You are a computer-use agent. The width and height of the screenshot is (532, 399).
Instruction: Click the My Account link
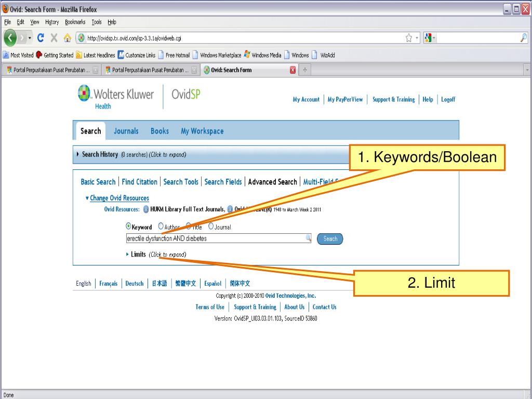click(x=306, y=99)
